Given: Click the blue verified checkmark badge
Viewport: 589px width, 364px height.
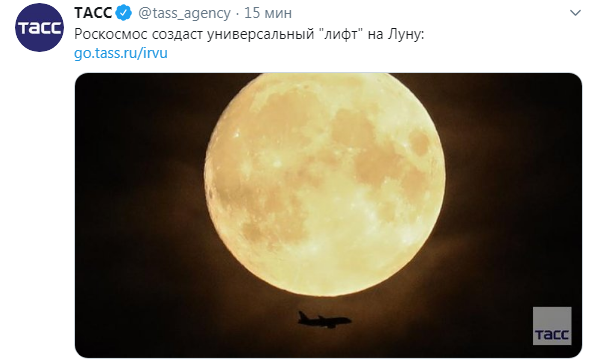Looking at the screenshot, I should coord(124,13).
